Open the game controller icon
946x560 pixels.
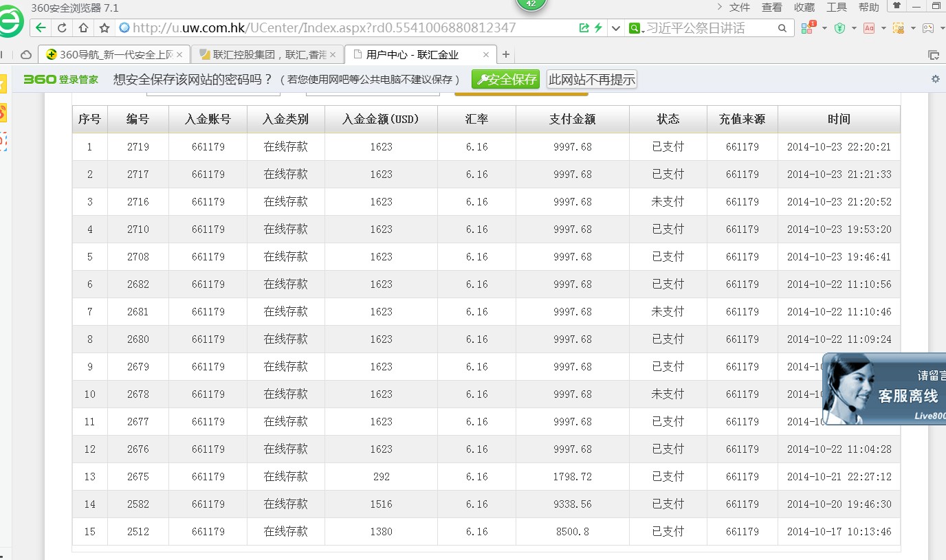(928, 28)
